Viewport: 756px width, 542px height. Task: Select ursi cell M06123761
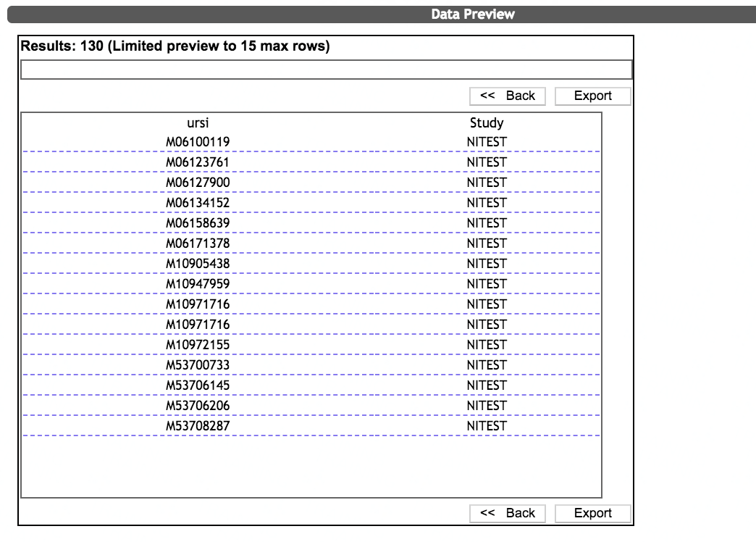(198, 162)
